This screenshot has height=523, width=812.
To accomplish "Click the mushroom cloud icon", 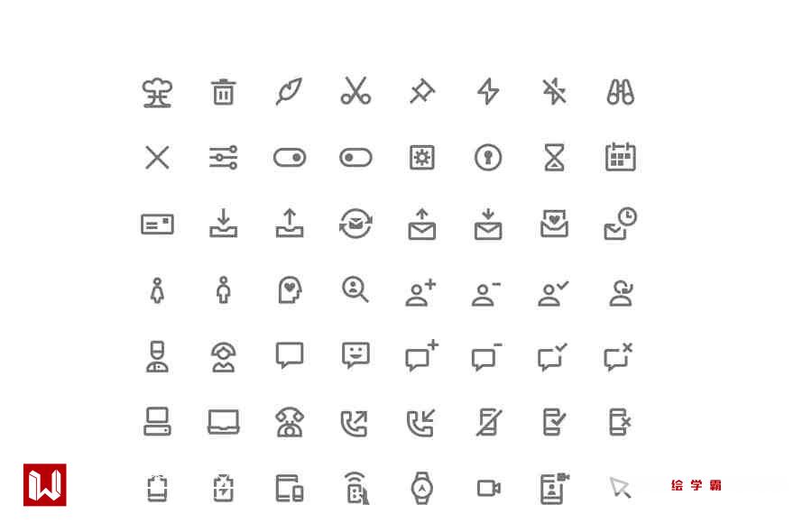I will point(157,93).
